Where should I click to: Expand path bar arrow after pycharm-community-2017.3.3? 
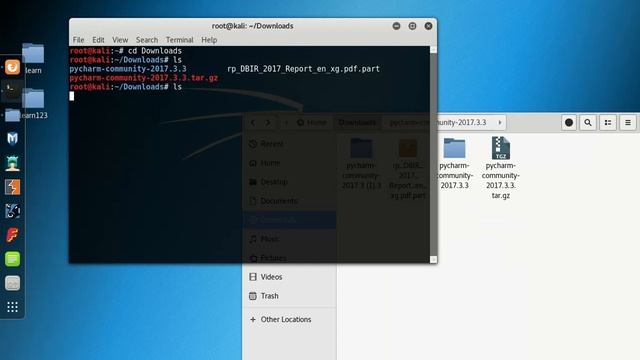coord(500,122)
